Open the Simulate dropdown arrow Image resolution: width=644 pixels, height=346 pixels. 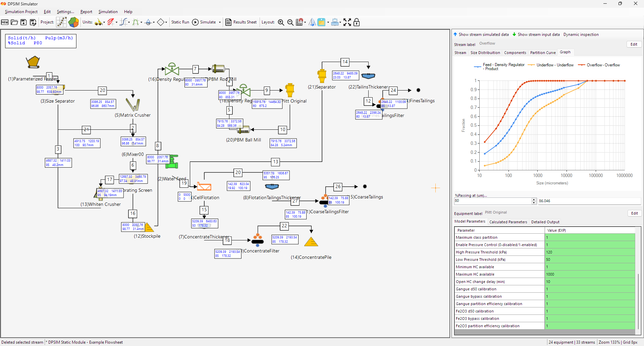coord(220,22)
